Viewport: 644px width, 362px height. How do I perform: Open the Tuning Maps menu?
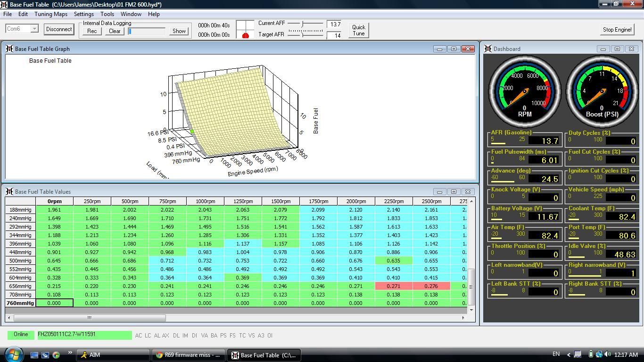(x=51, y=14)
